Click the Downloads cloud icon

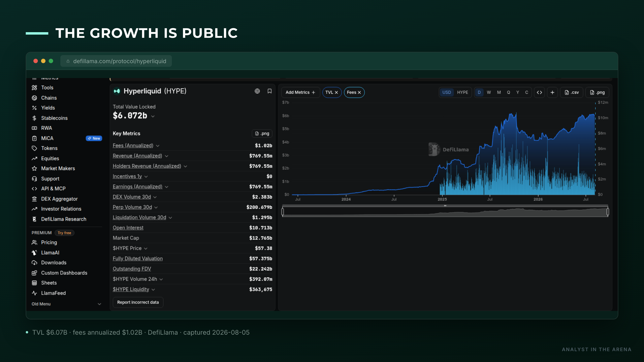pyautogui.click(x=34, y=263)
